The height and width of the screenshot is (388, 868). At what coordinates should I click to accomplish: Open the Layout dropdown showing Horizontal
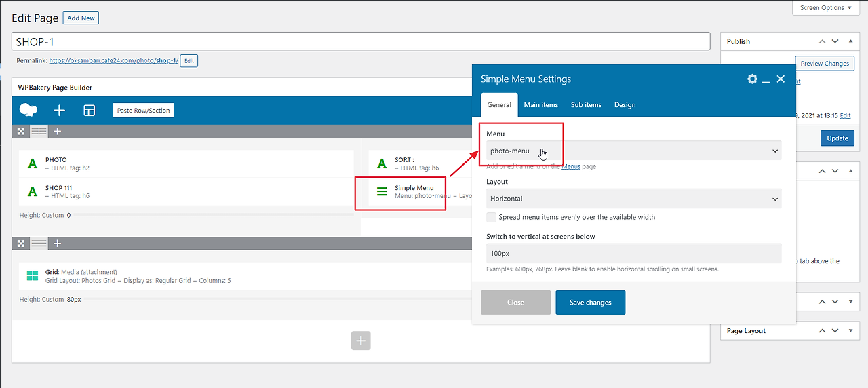pos(633,199)
